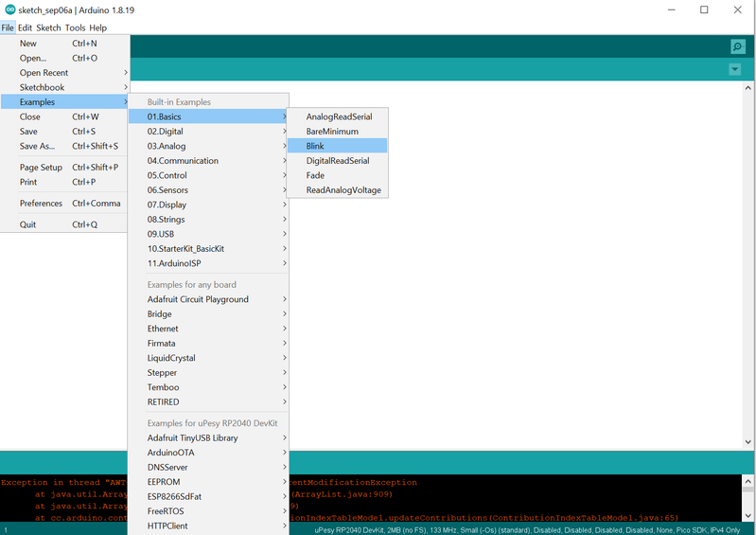The width and height of the screenshot is (756, 535).
Task: Click console scrollbar down arrow
Action: 747,515
